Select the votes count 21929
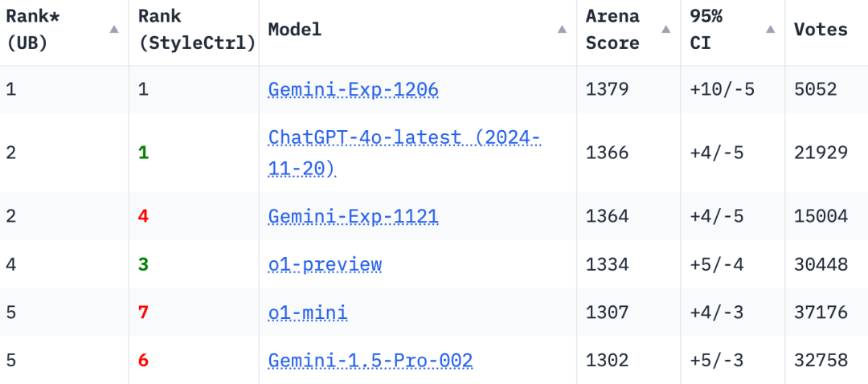 pyautogui.click(x=821, y=153)
